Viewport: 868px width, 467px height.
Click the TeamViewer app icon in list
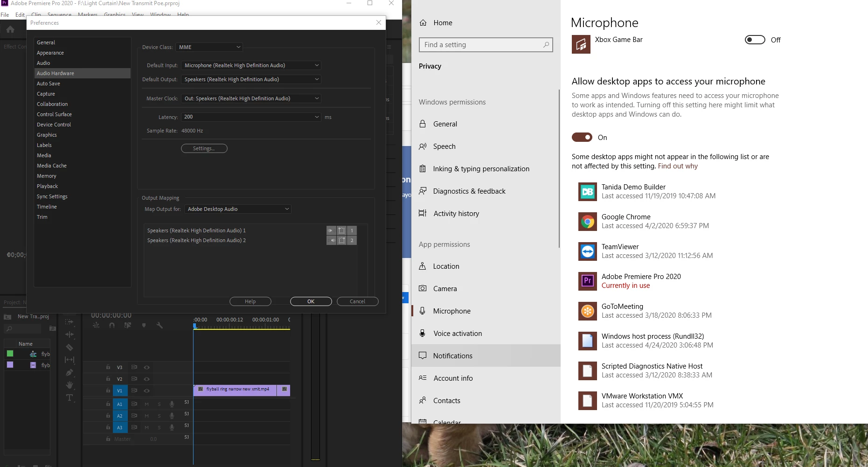588,251
